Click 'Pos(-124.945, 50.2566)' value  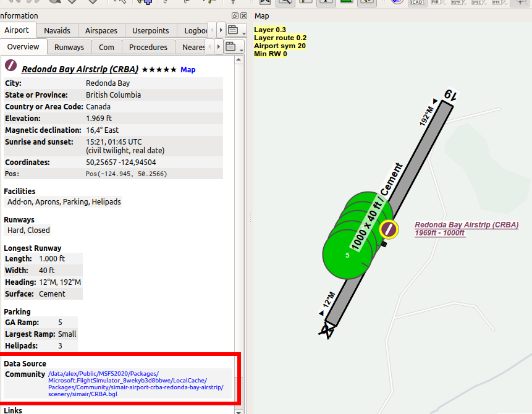(126, 174)
